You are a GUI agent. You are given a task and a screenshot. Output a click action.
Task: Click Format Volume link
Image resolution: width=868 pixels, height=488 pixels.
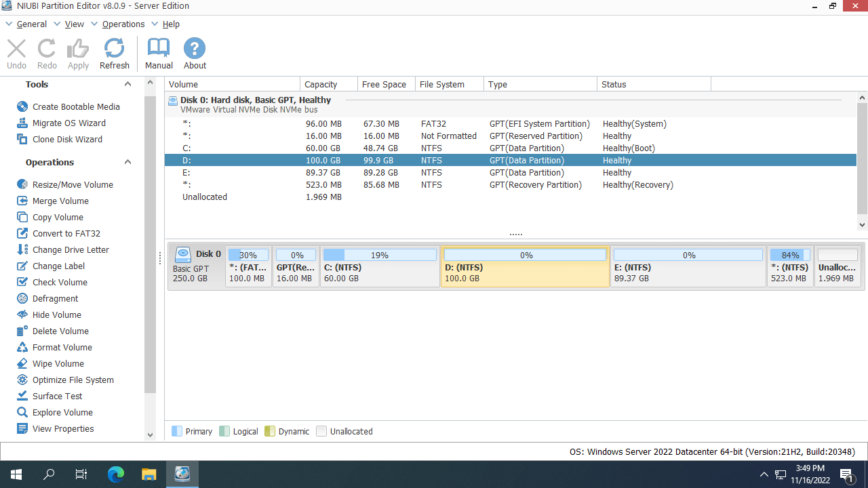pyautogui.click(x=62, y=347)
